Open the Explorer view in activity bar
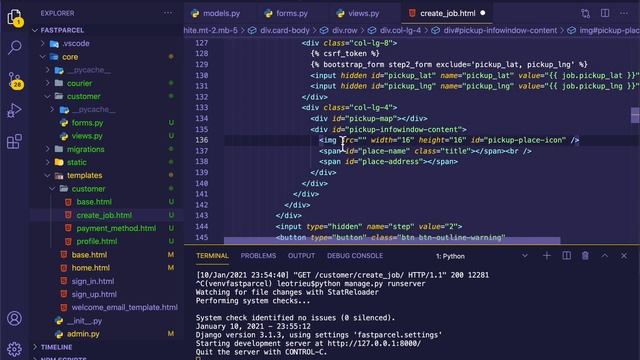The height and width of the screenshot is (360, 640). (x=14, y=17)
